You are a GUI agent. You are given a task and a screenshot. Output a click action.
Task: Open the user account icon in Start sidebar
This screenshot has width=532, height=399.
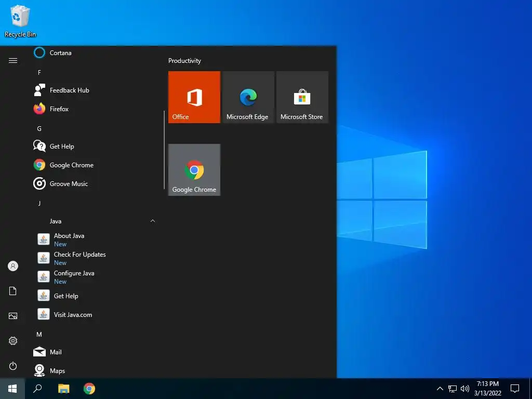point(13,266)
